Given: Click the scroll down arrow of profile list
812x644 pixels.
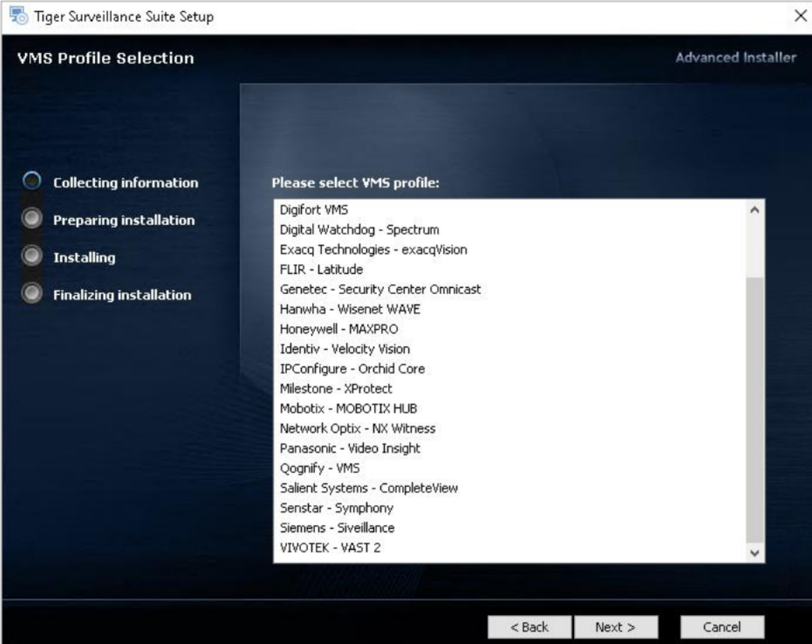Looking at the screenshot, I should [x=755, y=552].
